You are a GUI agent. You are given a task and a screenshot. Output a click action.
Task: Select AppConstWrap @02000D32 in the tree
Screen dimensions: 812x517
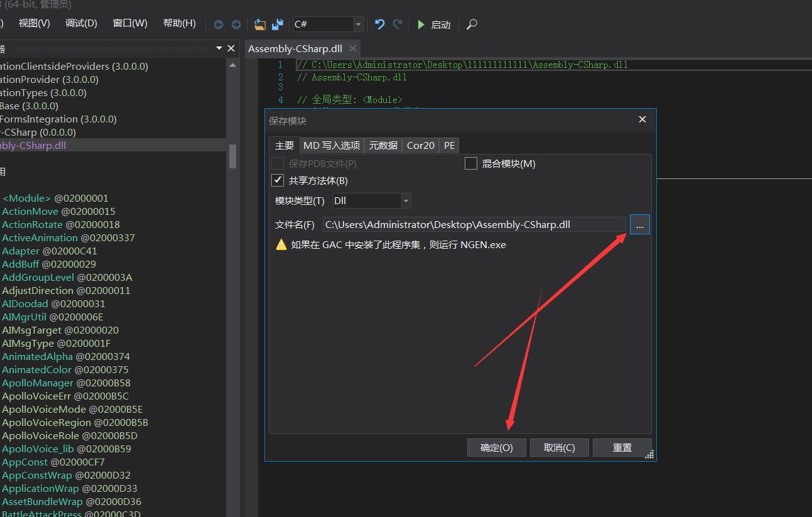tap(67, 475)
